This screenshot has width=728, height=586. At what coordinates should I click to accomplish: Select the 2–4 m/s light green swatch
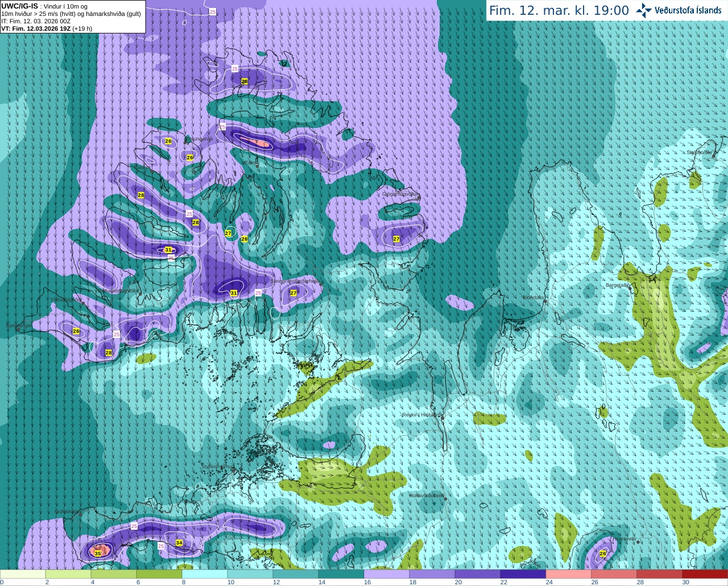coord(68,574)
